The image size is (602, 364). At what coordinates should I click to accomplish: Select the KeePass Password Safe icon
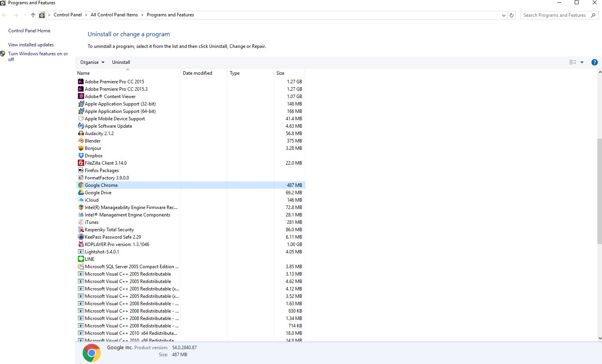click(81, 237)
